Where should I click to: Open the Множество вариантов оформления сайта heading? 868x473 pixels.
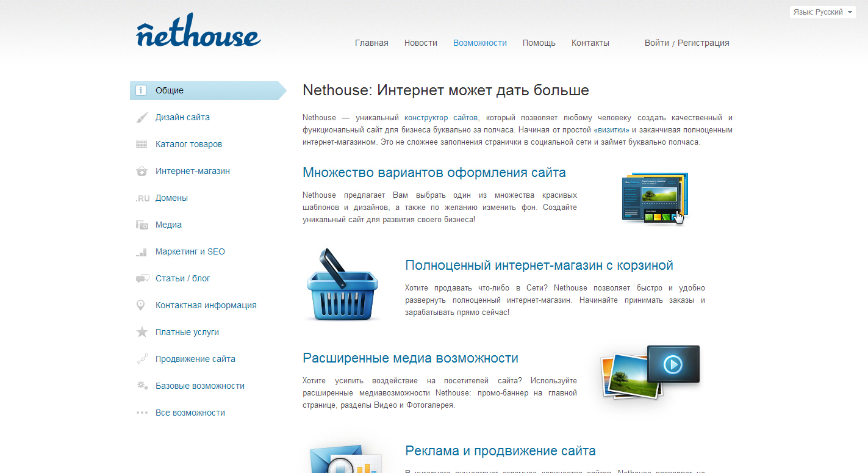click(x=434, y=173)
